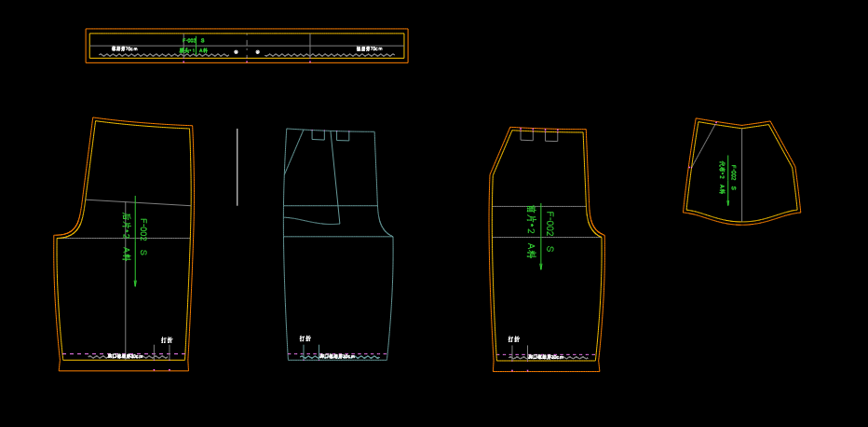This screenshot has width=868, height=427.
Task: Select the right circle marker in waistband center
Action: 258,52
